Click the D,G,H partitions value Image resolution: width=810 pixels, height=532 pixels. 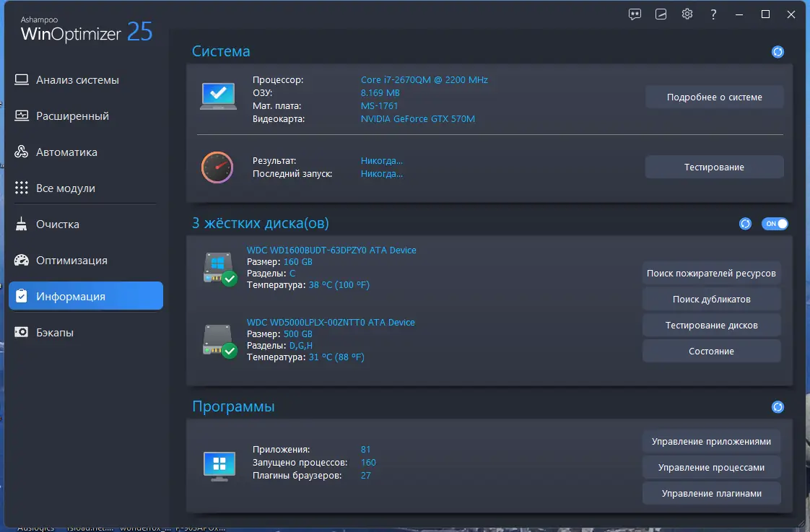click(x=300, y=346)
